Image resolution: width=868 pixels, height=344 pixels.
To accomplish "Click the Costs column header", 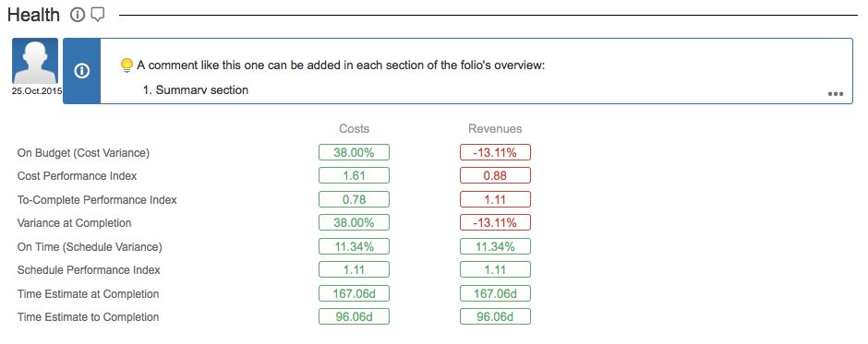I will (x=355, y=129).
